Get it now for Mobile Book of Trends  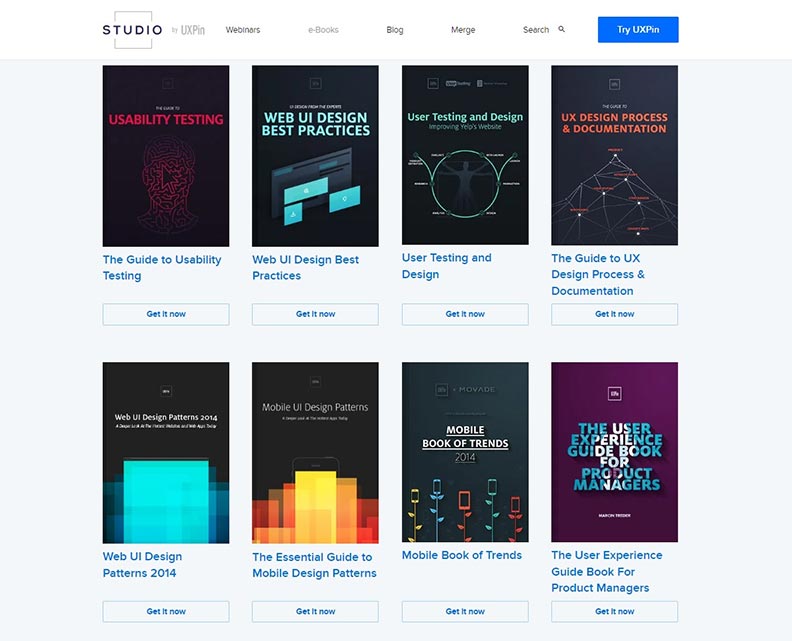click(x=465, y=611)
